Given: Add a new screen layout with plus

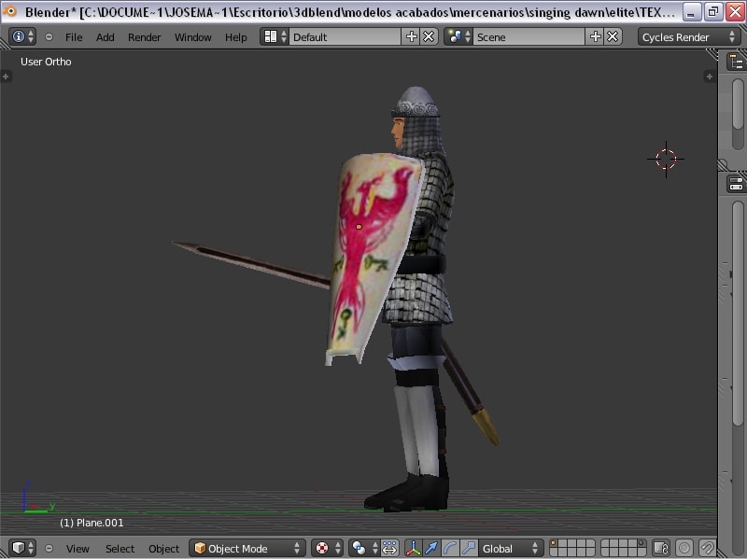Looking at the screenshot, I should click(411, 36).
